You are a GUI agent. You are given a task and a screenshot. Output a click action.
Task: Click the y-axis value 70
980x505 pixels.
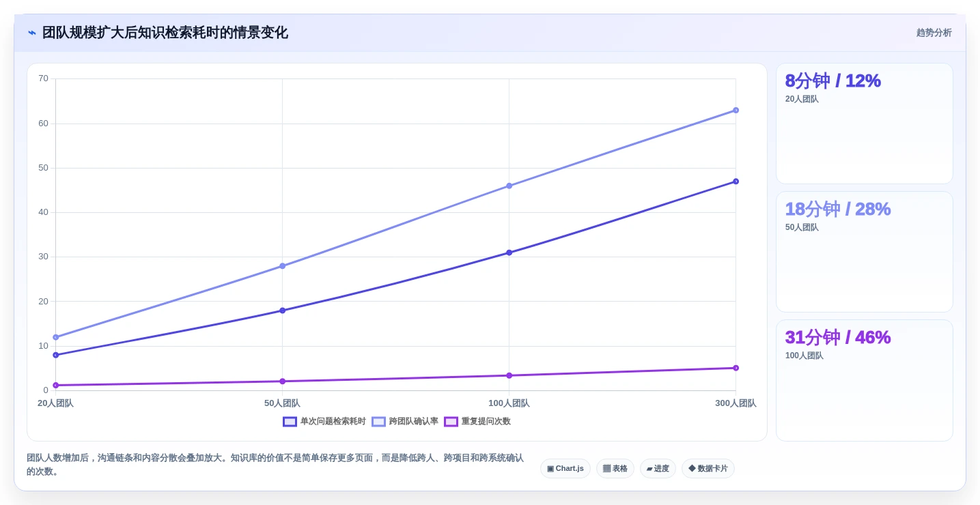click(x=43, y=78)
